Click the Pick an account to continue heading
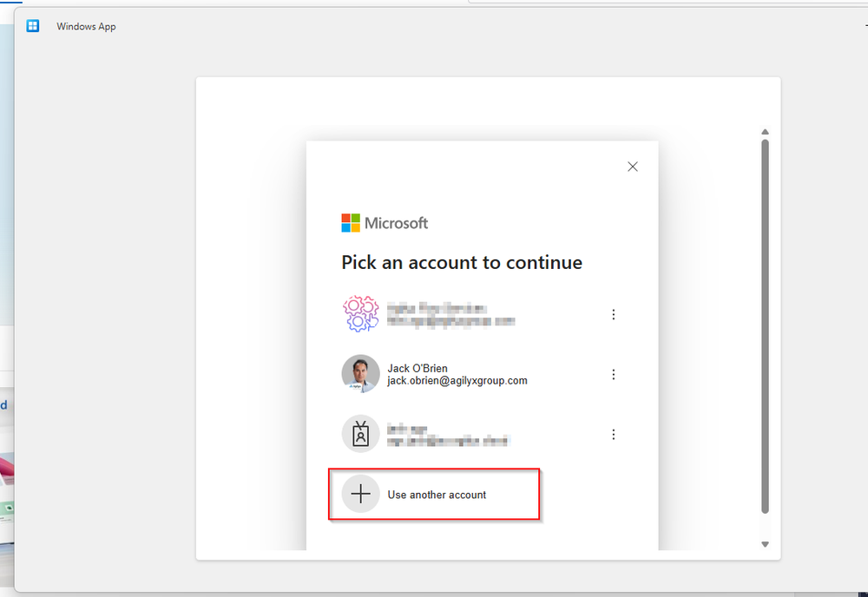Viewport: 868px width, 597px height. (x=461, y=262)
